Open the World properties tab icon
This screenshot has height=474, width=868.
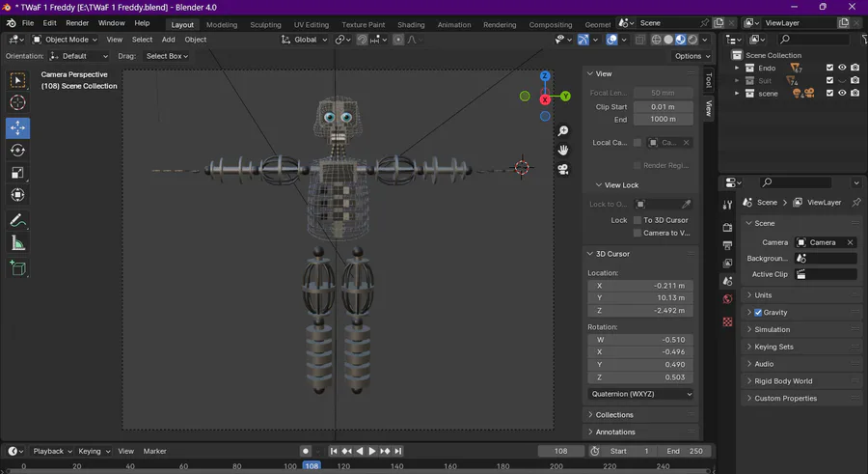(727, 299)
